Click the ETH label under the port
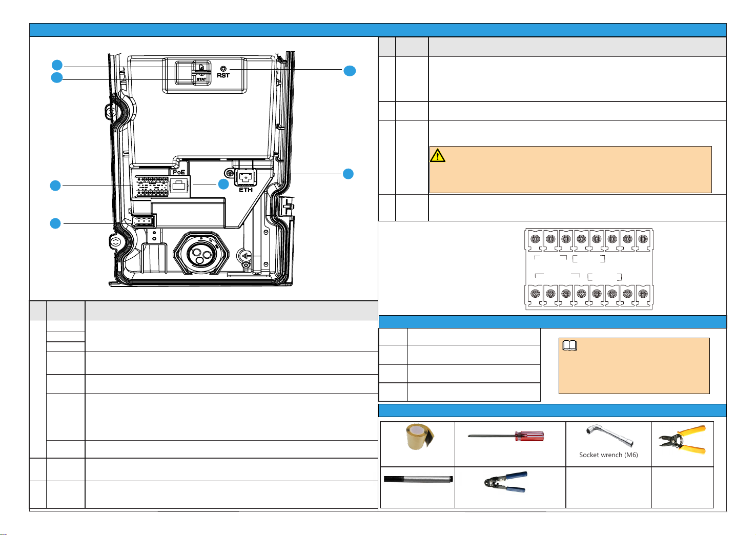 point(246,190)
